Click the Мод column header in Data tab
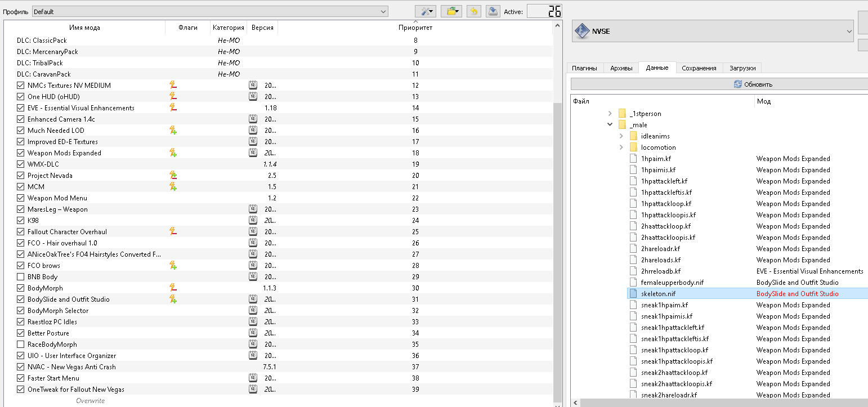Viewport: 868px width, 407px height. click(x=811, y=101)
